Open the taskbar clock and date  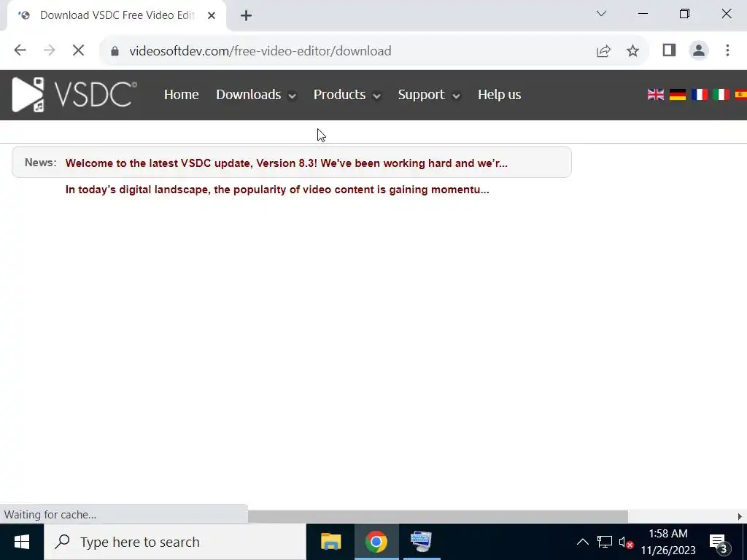click(668, 542)
